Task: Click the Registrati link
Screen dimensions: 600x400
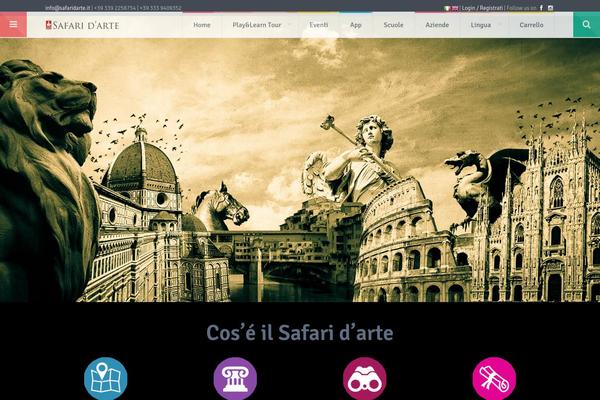Action: pos(491,8)
